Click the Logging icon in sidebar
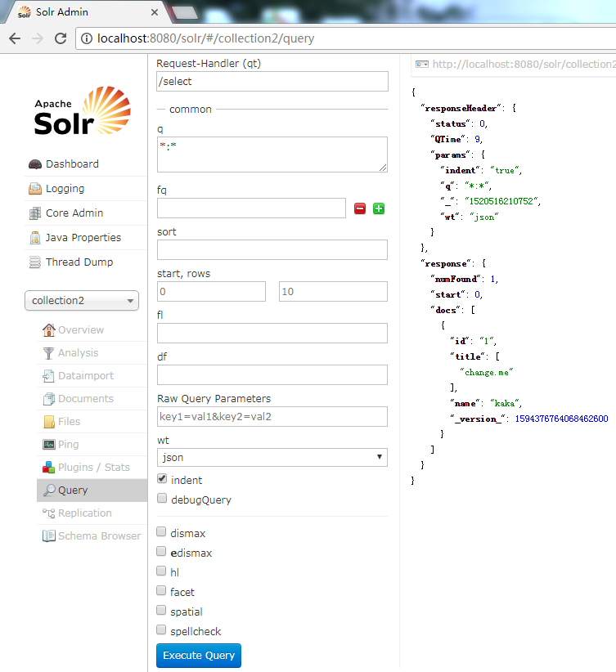 [x=34, y=189]
